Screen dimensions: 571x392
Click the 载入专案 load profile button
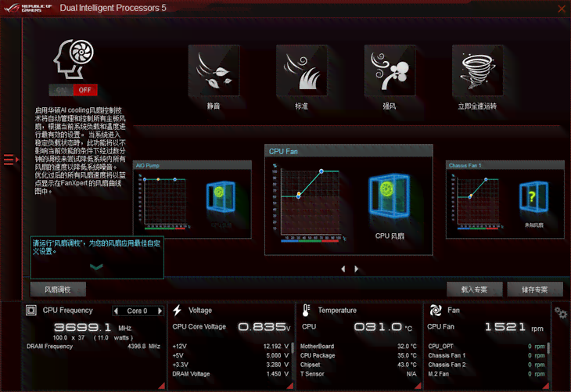(x=475, y=290)
